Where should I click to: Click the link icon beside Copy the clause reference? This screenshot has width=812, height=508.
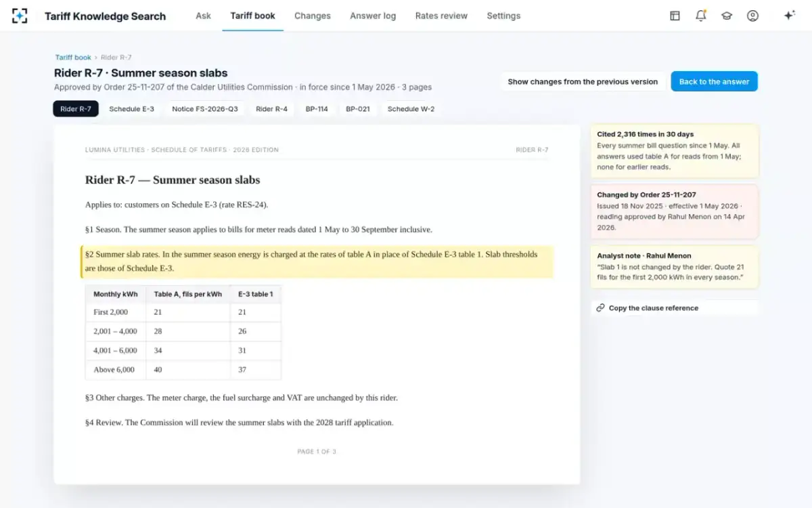600,308
